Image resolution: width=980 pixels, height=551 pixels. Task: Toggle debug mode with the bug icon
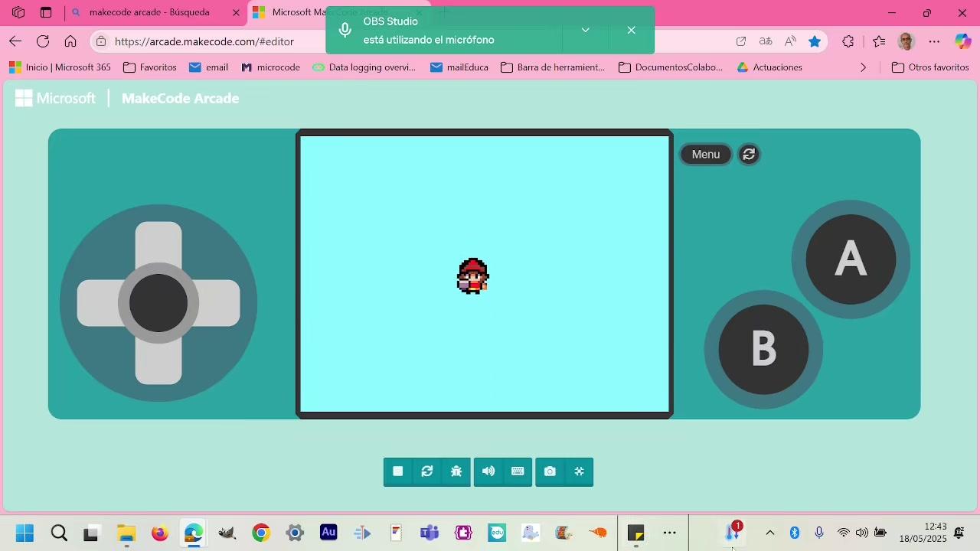point(456,471)
